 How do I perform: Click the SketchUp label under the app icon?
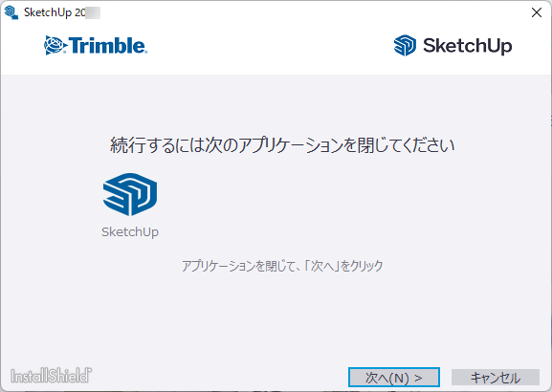pos(130,232)
